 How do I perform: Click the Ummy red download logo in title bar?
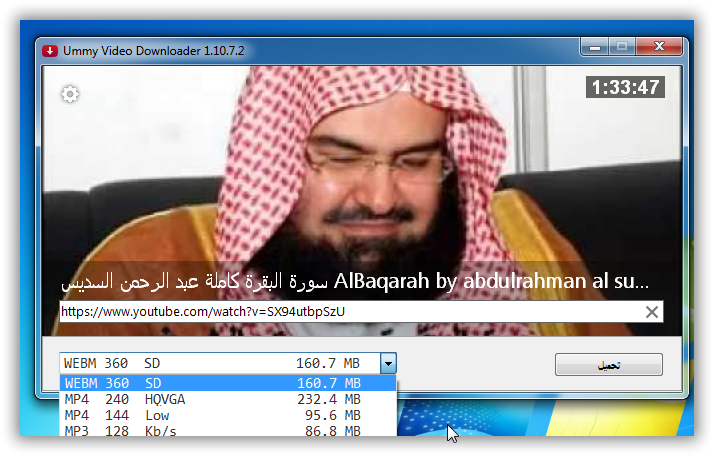[x=50, y=51]
